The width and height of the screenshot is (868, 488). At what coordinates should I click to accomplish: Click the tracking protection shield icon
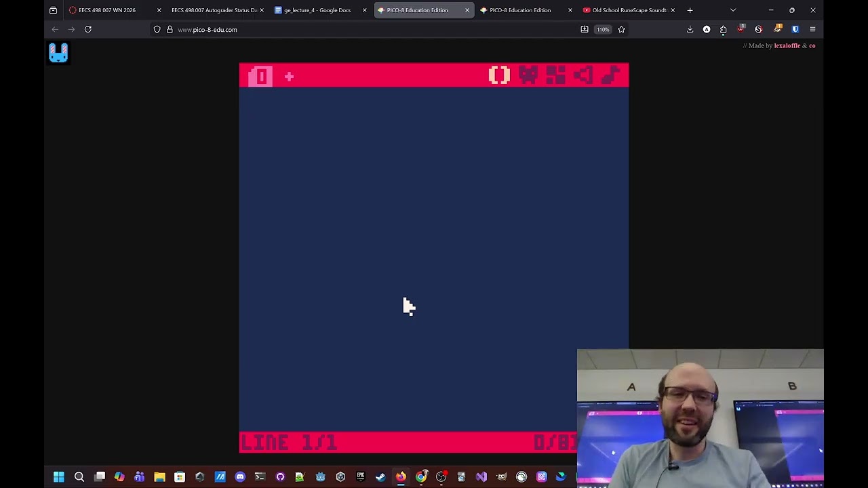[x=157, y=29]
